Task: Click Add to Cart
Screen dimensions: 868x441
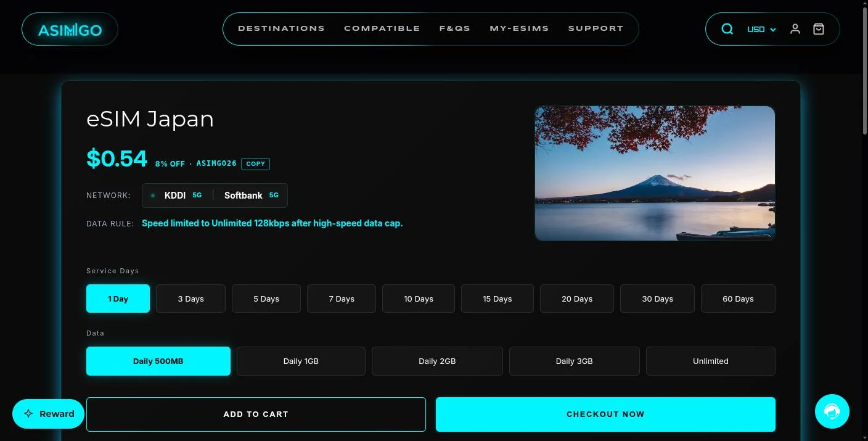Action: (256, 414)
